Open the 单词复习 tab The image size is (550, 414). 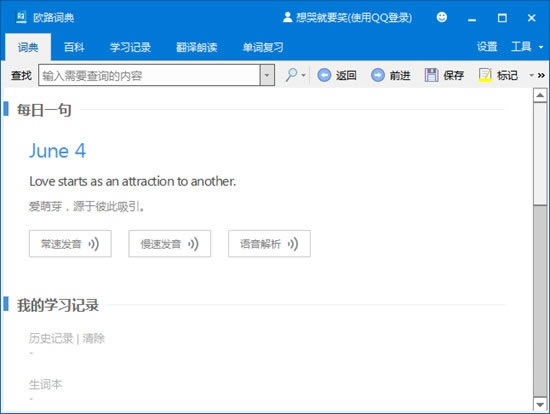pos(263,47)
